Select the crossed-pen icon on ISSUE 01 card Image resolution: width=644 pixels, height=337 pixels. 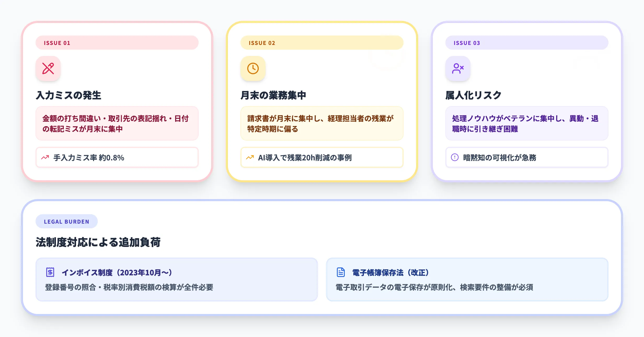pyautogui.click(x=48, y=68)
